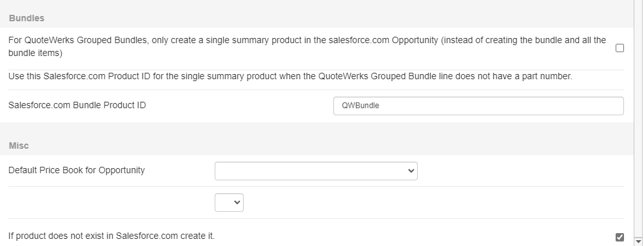The height and width of the screenshot is (246, 644).
Task: Click the vertical scrollbar track
Action: tap(639, 119)
